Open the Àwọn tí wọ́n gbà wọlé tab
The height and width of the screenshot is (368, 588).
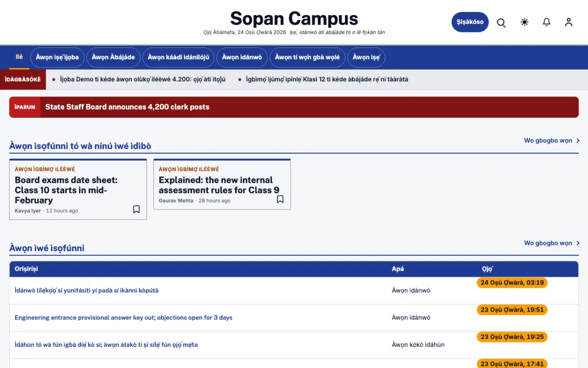point(307,57)
